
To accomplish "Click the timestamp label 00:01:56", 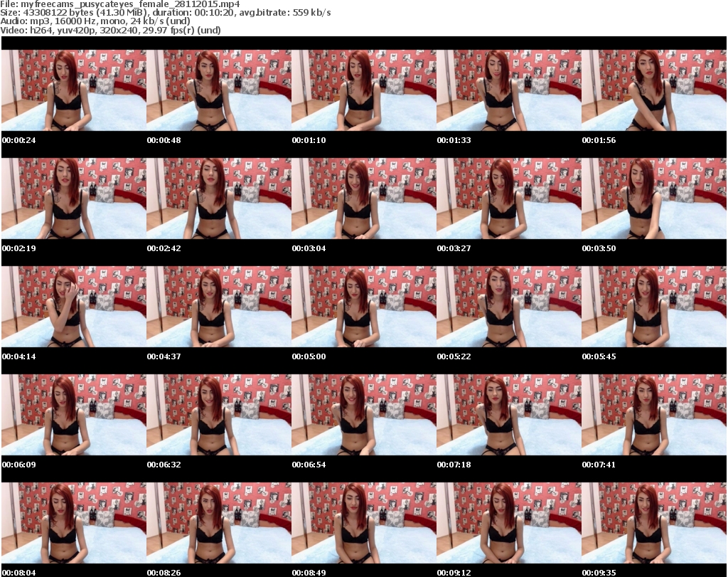I will point(599,140).
